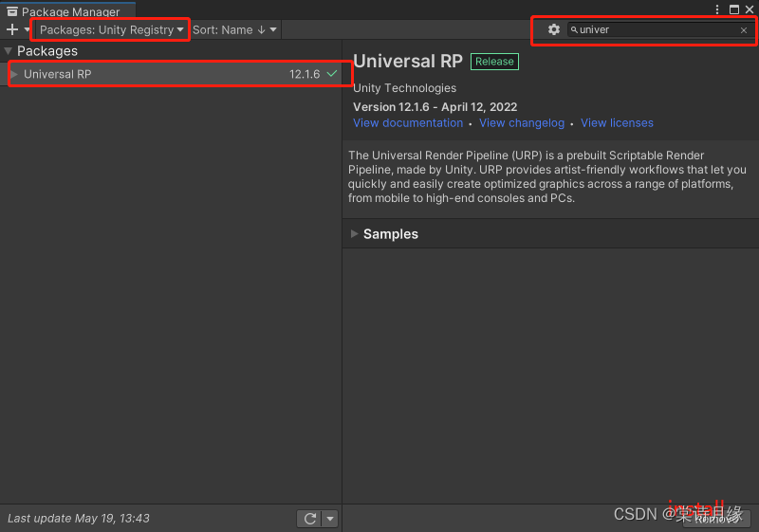Select the Package Manager tab

tap(67, 11)
